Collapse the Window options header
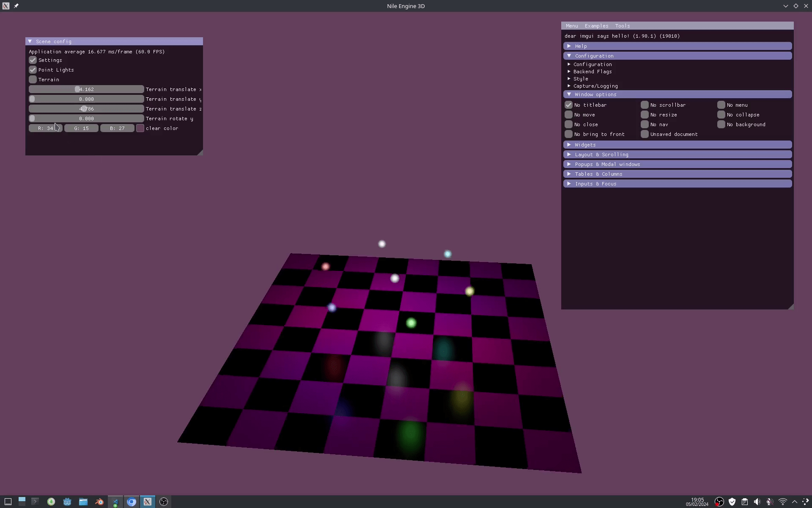812x508 pixels. (x=595, y=94)
